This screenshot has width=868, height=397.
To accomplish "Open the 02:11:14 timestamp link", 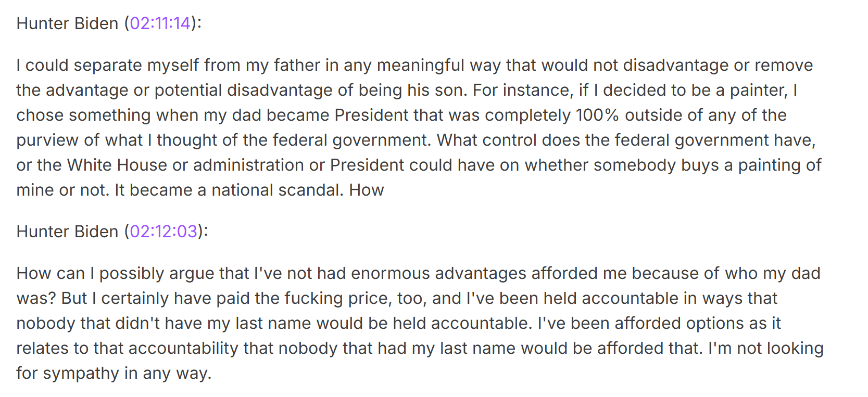I will [x=160, y=23].
